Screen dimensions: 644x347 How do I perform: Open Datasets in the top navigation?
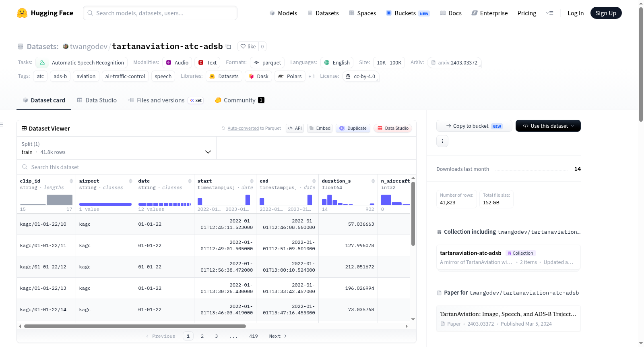(323, 13)
